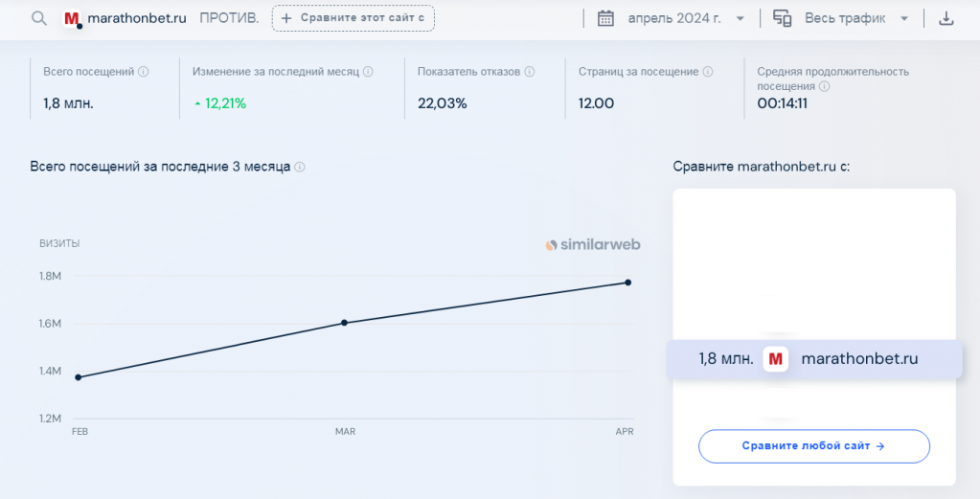
Task: Click the ПРОТИВ. label in header
Action: click(x=229, y=18)
